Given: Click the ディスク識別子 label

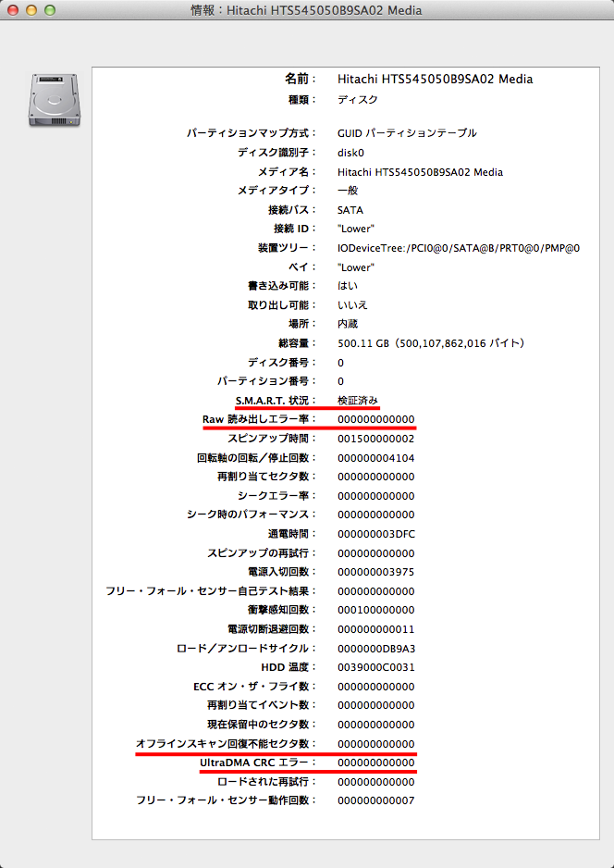Looking at the screenshot, I should [276, 153].
